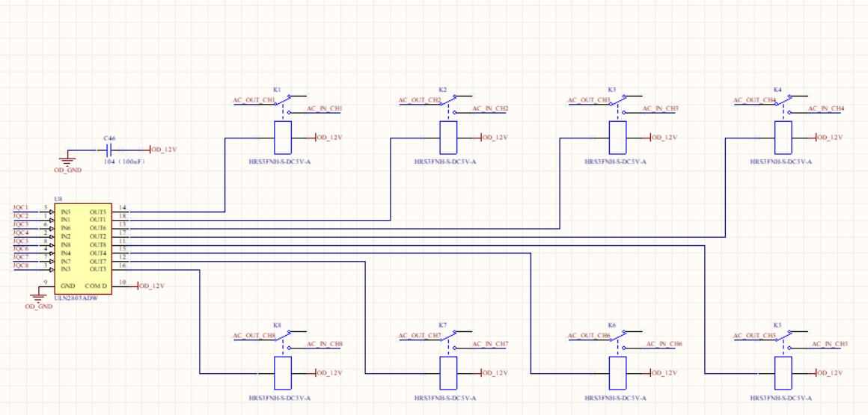The height and width of the screenshot is (415, 868).
Task: Click the AC_OUT_CH3 net label
Action: pos(589,100)
